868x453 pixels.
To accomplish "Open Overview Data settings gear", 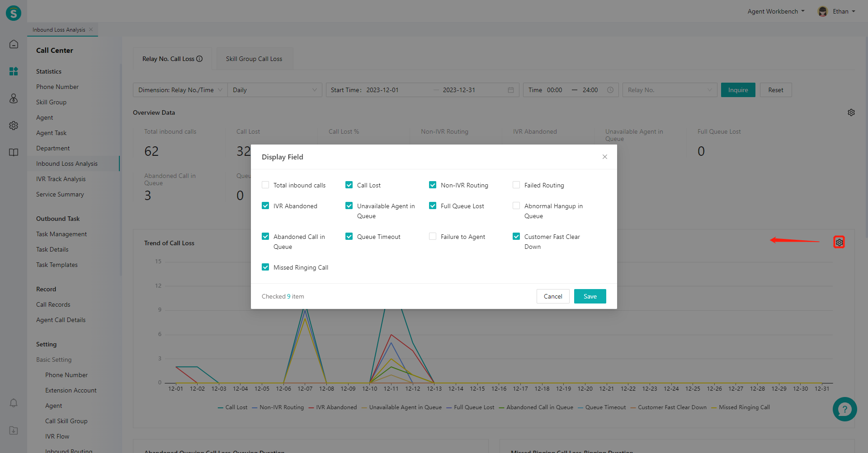I will pos(851,112).
